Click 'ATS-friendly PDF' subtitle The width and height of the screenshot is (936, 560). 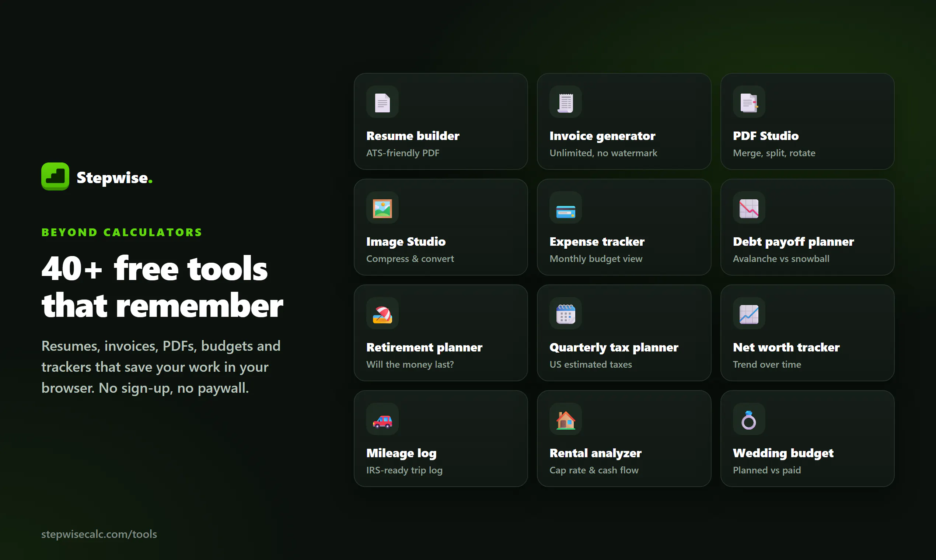point(403,153)
